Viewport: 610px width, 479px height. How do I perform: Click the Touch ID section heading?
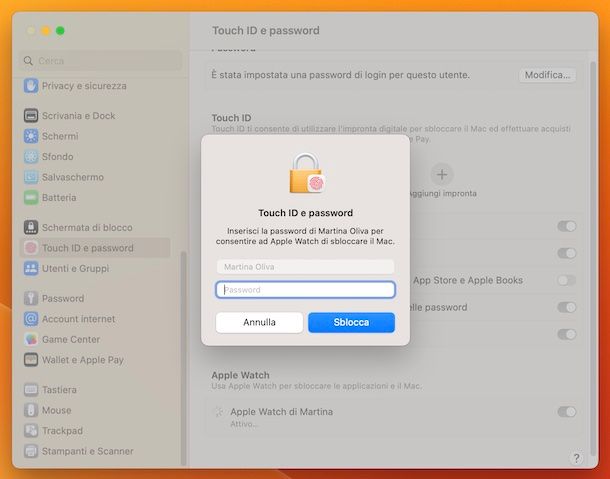pyautogui.click(x=231, y=118)
